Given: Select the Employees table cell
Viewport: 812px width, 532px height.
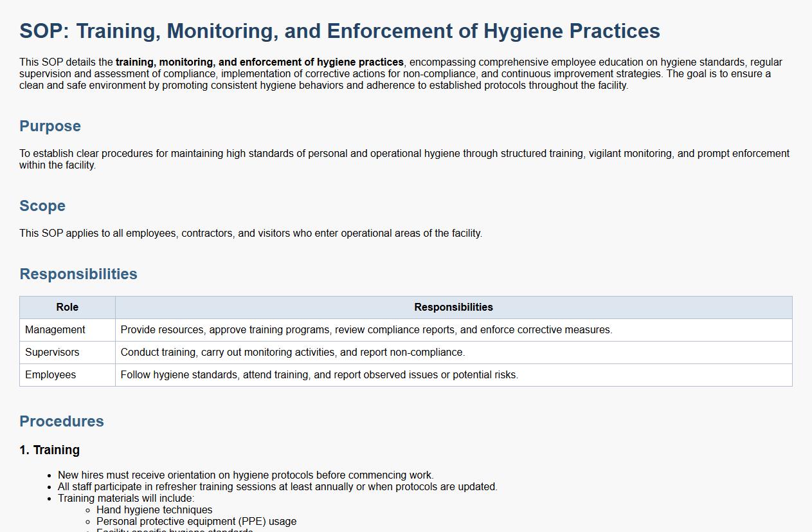Looking at the screenshot, I should pyautogui.click(x=51, y=375).
